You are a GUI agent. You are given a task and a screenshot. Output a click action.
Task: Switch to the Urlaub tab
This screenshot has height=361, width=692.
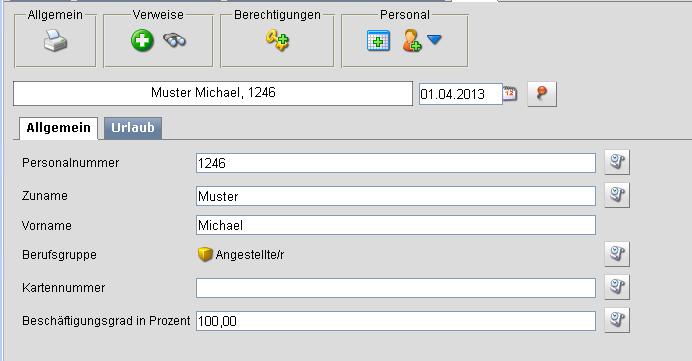point(133,128)
